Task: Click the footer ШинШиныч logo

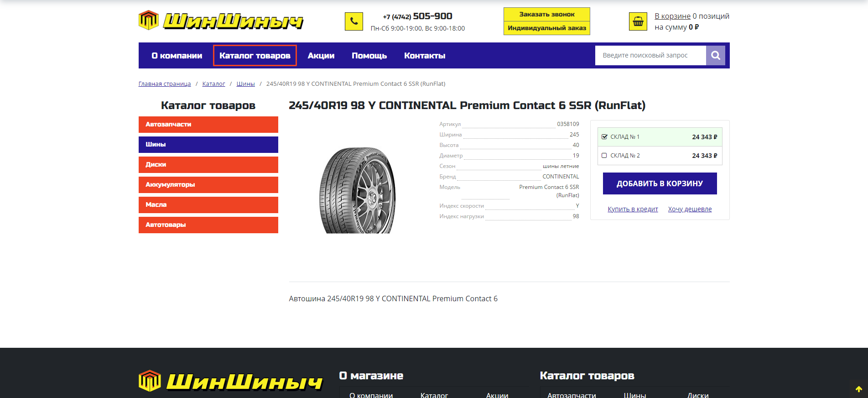Action: tap(231, 381)
